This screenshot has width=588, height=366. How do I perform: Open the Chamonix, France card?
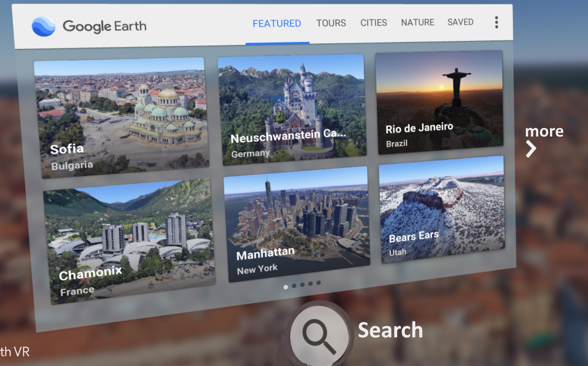[x=129, y=241]
